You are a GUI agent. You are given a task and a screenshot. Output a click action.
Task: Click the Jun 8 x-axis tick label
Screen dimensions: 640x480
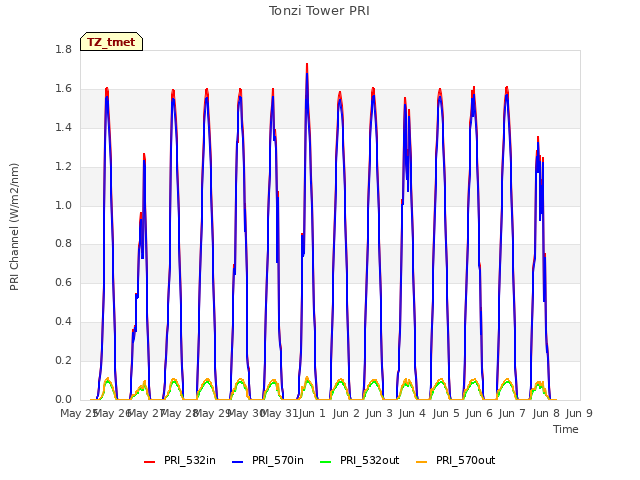click(x=546, y=413)
